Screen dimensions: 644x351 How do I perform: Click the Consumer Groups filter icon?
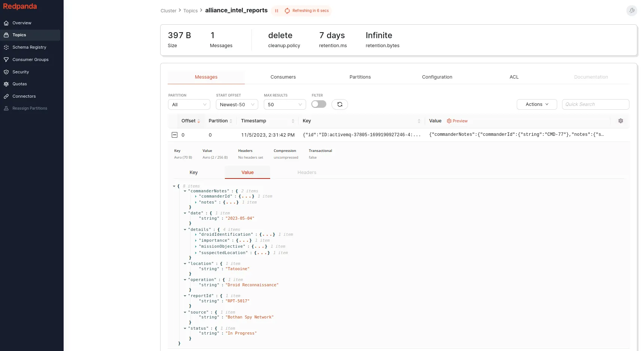tap(6, 60)
